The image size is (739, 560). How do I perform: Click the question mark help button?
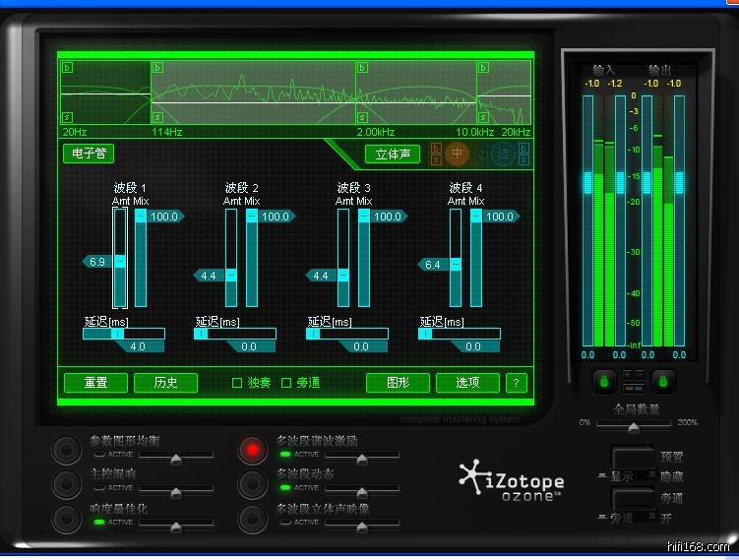click(517, 383)
